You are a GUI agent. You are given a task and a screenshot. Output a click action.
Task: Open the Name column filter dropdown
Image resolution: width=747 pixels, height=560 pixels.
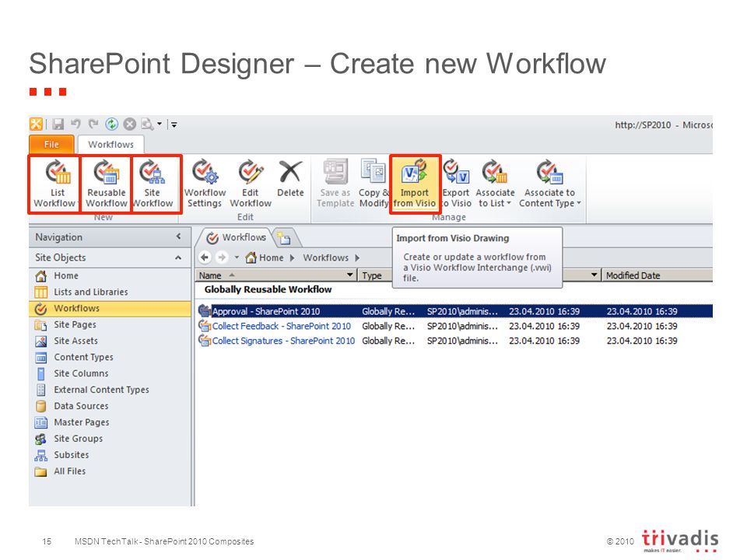(350, 275)
